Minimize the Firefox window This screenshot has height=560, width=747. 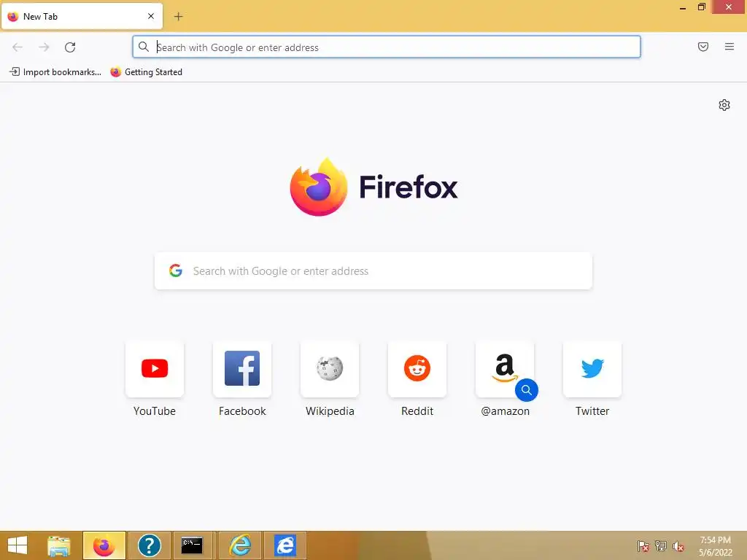683,7
